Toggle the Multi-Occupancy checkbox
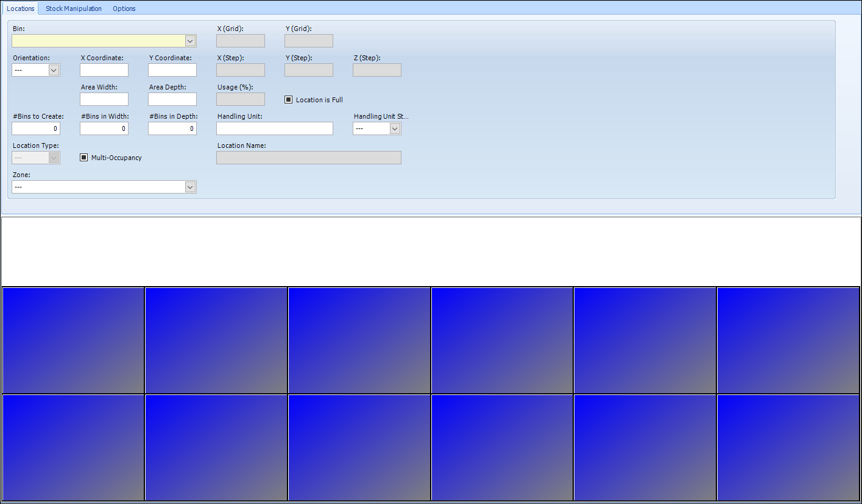The height and width of the screenshot is (504, 862). (x=84, y=158)
